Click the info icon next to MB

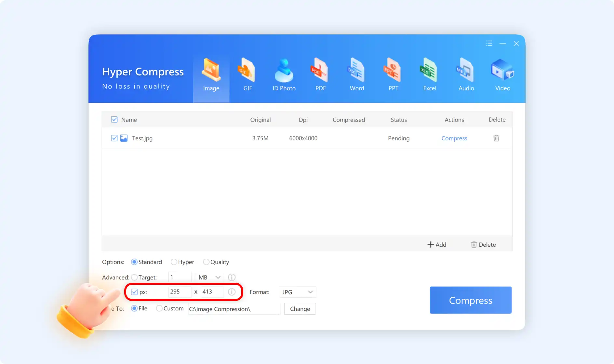232,277
